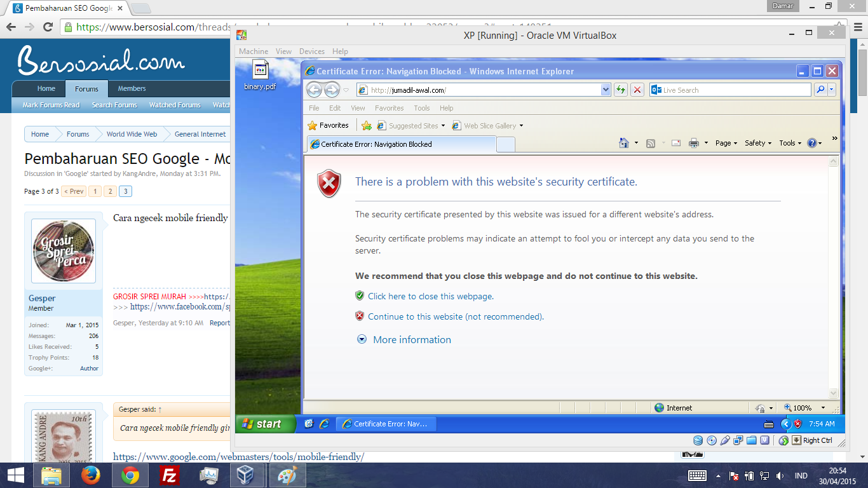This screenshot has width=868, height=488.
Task: Click 'Continue to this website' link
Action: coord(456,316)
